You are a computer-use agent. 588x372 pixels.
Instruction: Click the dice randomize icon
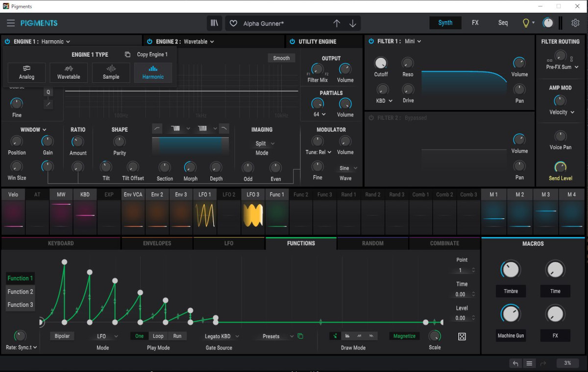[462, 336]
